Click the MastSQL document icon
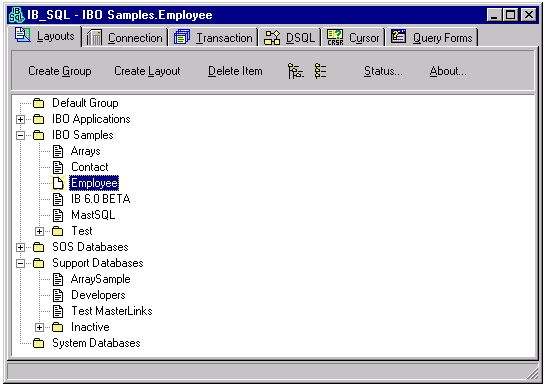Image resolution: width=546 pixels, height=387 pixels. (x=58, y=215)
